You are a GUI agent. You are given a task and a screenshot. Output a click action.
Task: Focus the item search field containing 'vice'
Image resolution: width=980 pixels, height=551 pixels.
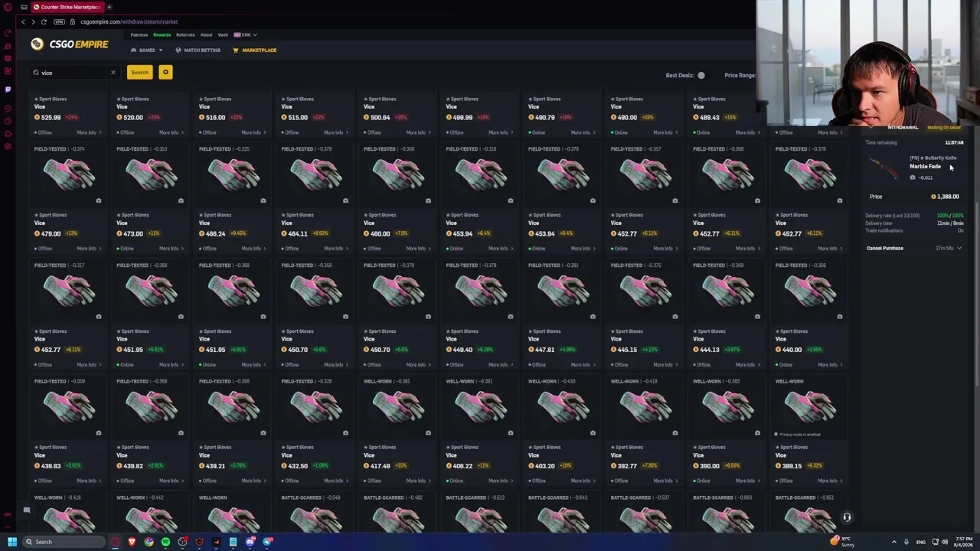[74, 73]
